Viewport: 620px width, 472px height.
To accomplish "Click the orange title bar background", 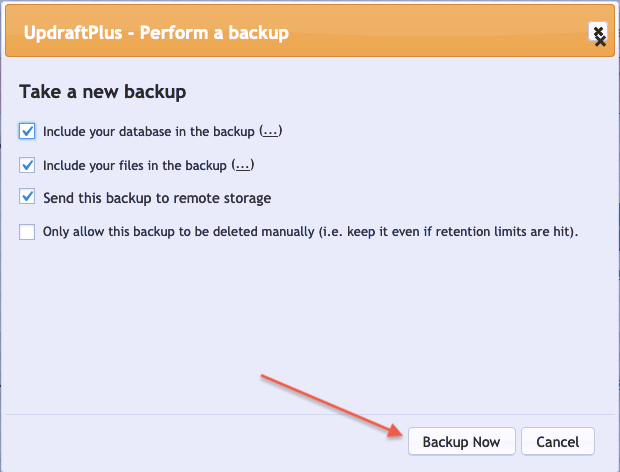I will [435, 32].
